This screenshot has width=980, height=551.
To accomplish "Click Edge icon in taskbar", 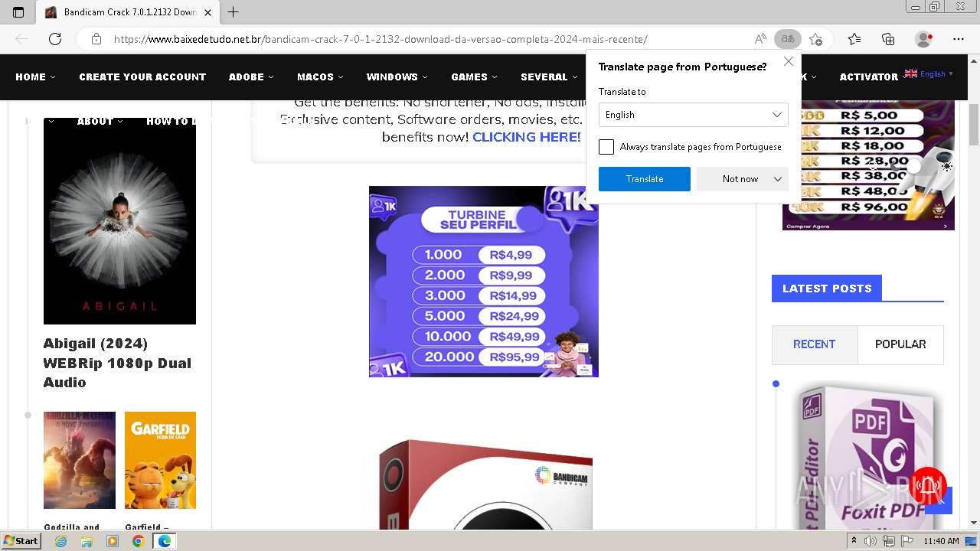I will click(164, 541).
